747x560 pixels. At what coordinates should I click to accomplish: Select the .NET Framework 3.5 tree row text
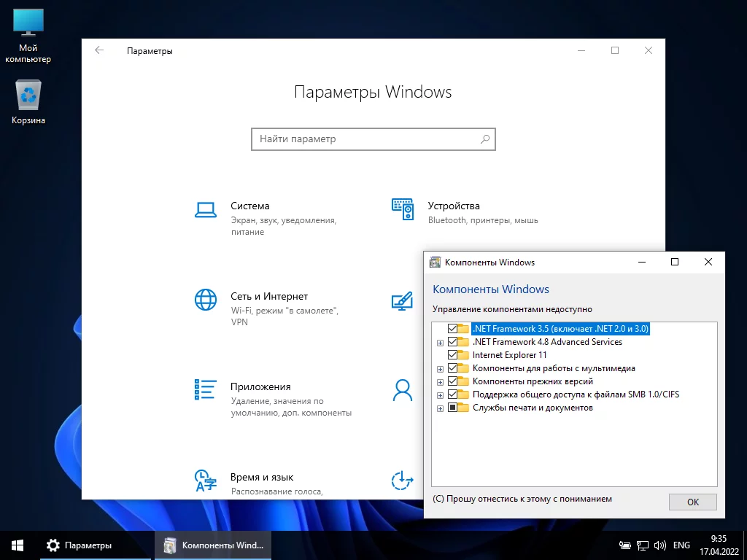click(x=560, y=329)
